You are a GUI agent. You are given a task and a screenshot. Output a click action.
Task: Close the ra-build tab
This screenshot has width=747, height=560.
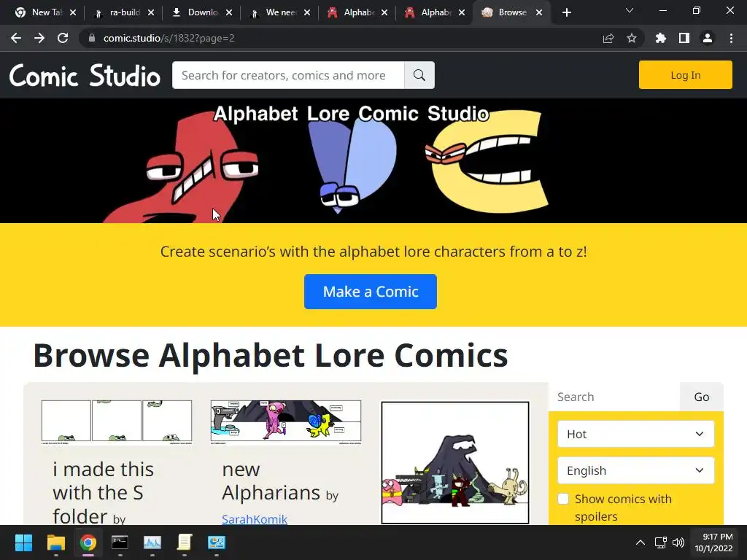pyautogui.click(x=151, y=12)
